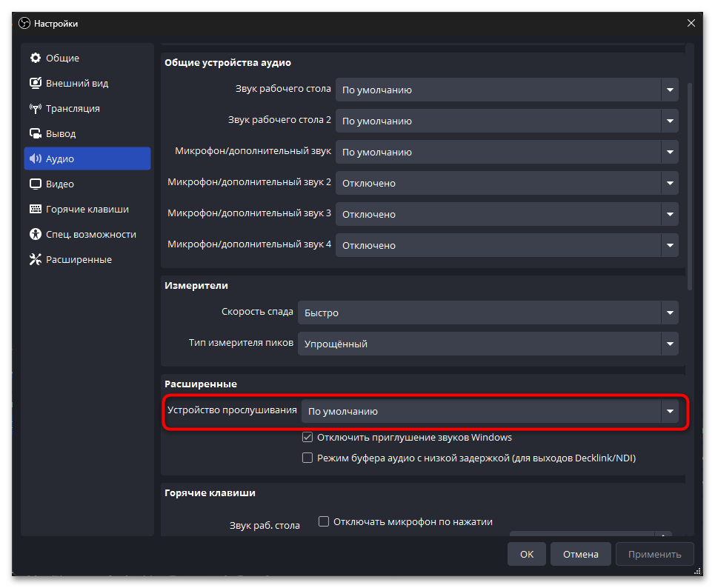715x588 pixels.
Task: Click the Расширенные heading above Устройство прослушивания
Action: (x=201, y=384)
